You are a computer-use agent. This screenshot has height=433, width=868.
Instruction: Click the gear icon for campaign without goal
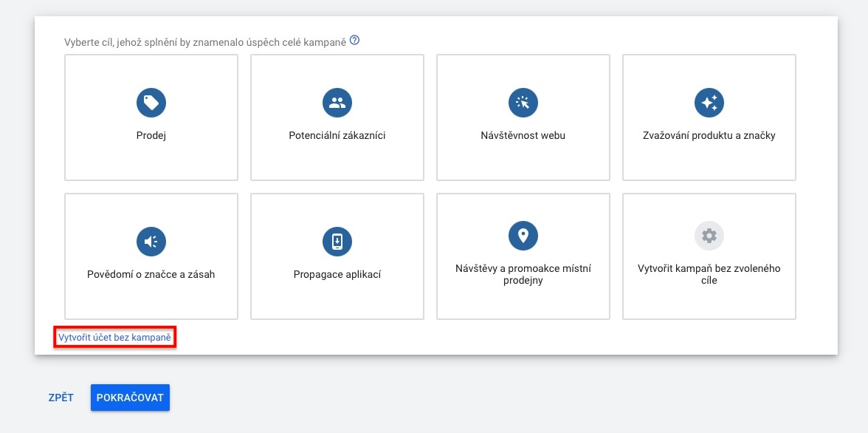709,236
